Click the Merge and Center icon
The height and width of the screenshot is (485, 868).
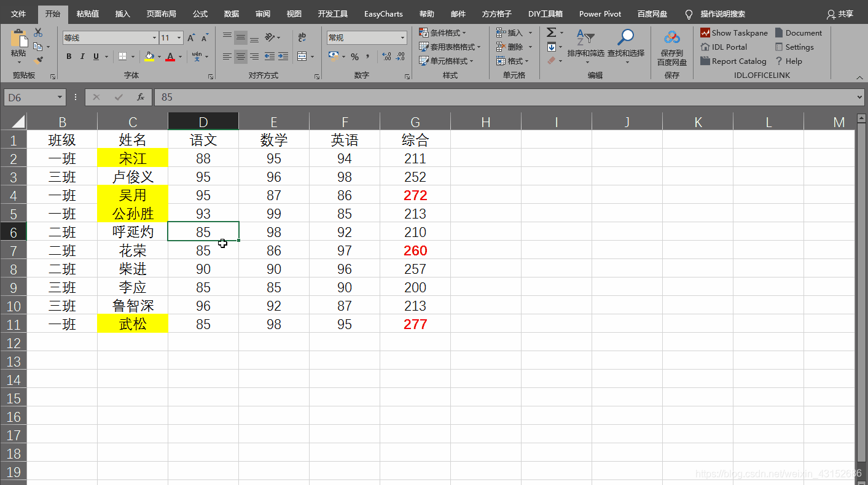click(x=302, y=56)
